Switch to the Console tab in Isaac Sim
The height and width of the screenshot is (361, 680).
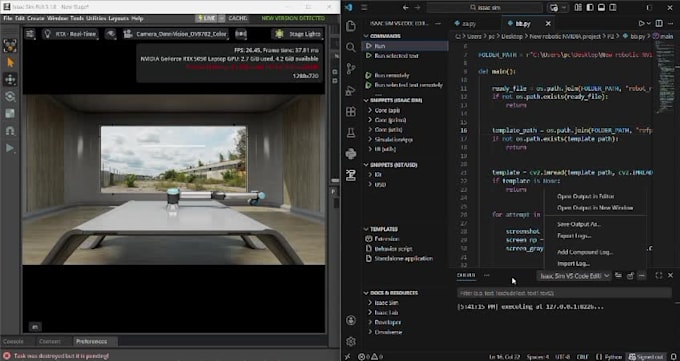pos(13,341)
